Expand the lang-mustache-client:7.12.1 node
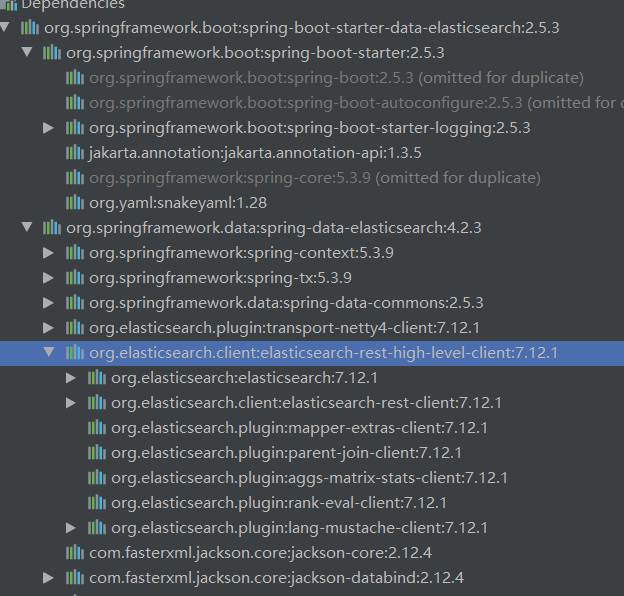Screen dimensions: 624x596 [x=70, y=528]
